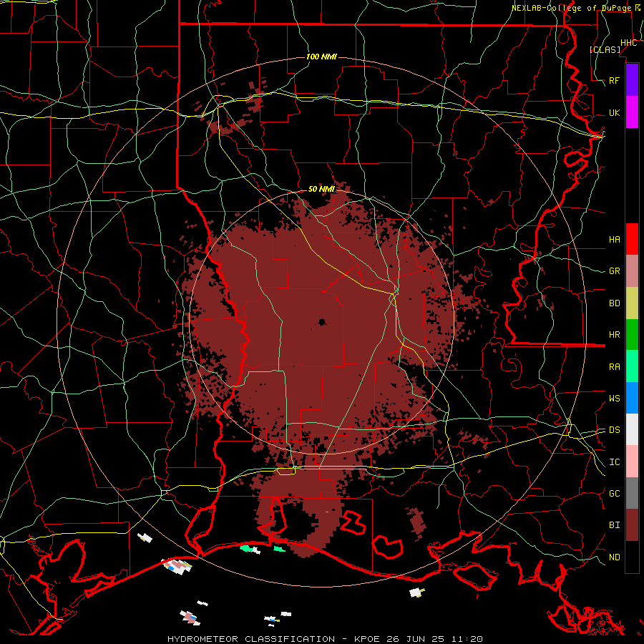Click the IC light pink legend swatch
Screen dimensions: 644x644
[x=632, y=462]
